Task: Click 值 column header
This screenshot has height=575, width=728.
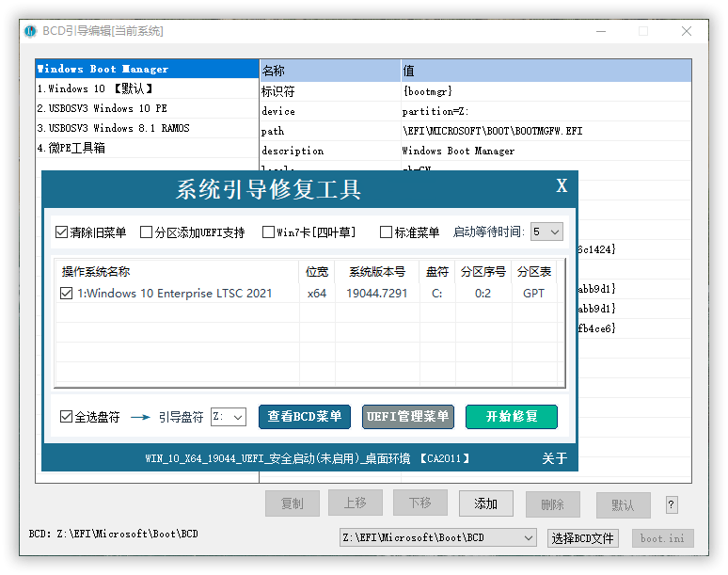Action: click(546, 71)
